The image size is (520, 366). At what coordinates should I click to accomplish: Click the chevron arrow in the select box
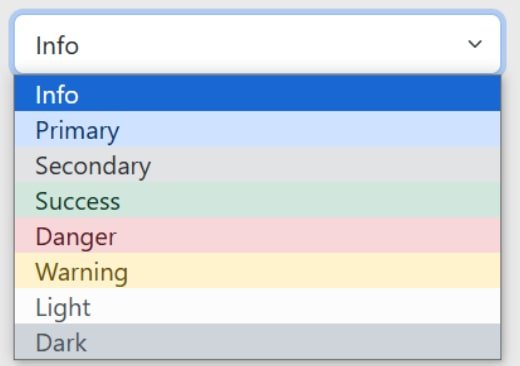pyautogui.click(x=475, y=44)
